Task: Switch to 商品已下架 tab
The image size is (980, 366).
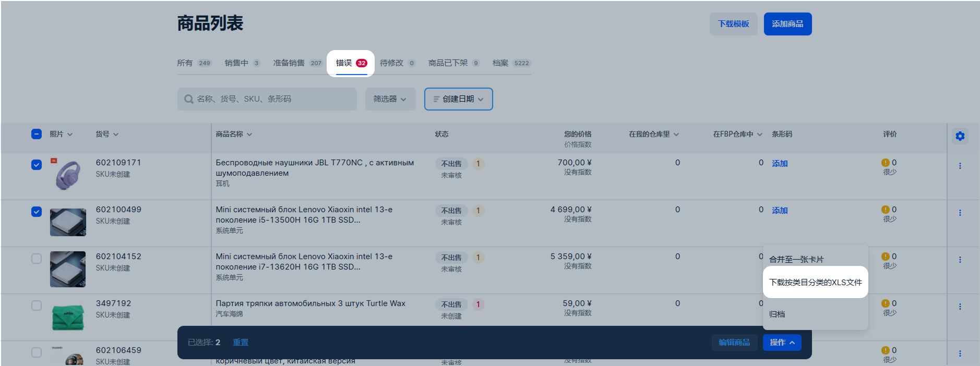Action: (x=454, y=63)
